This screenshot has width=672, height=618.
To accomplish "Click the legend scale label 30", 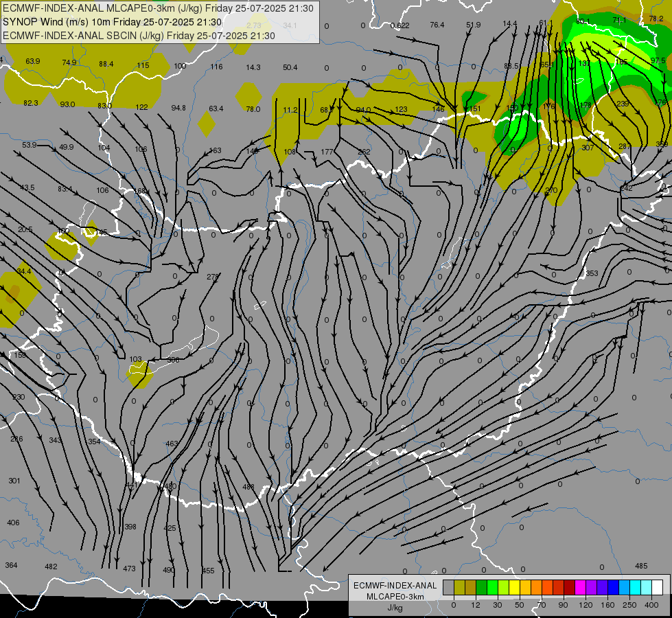I will coord(497,605).
